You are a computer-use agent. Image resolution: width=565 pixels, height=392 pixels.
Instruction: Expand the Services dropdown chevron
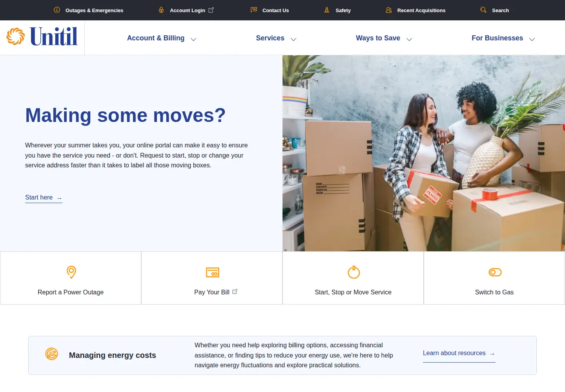[293, 39]
